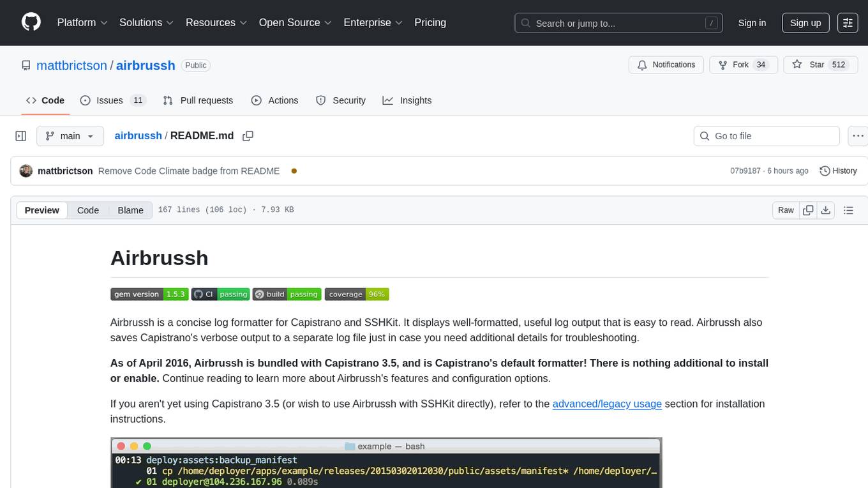Open the Code tab
This screenshot has width=868, height=488.
45,100
